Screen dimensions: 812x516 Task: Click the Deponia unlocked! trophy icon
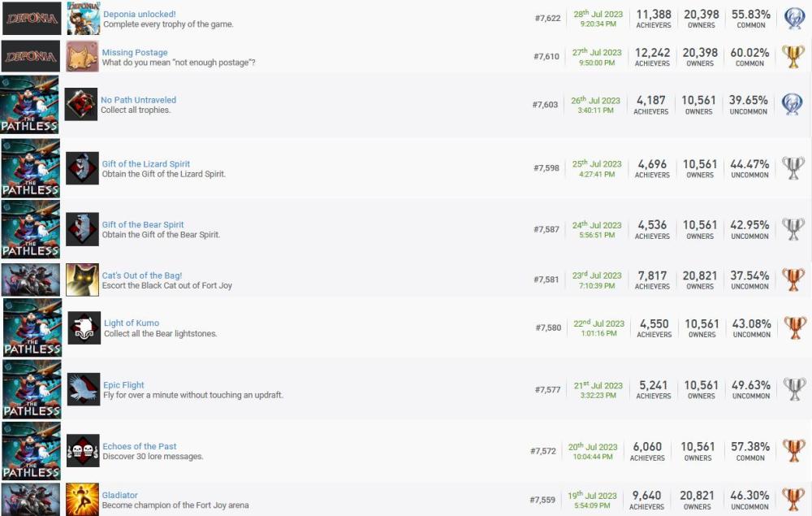coord(84,18)
